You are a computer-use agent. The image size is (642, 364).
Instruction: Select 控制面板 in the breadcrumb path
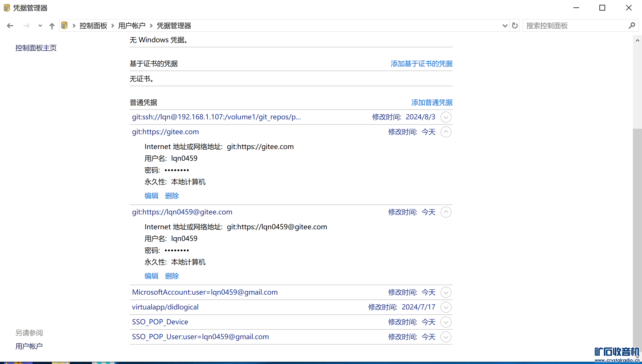pos(93,26)
